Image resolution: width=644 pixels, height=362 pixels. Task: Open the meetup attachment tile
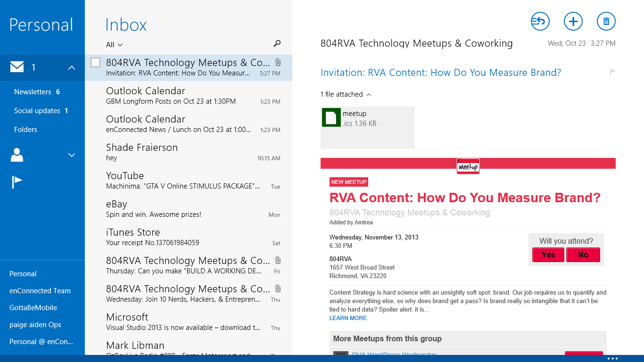(368, 128)
